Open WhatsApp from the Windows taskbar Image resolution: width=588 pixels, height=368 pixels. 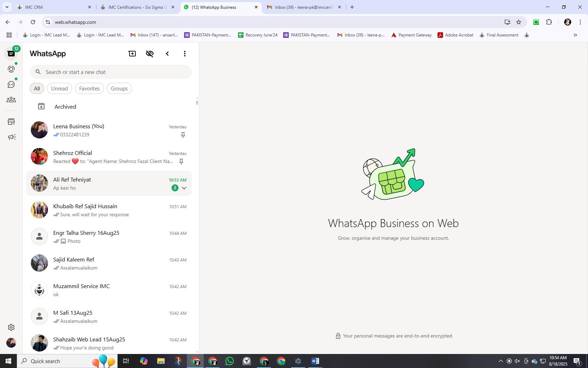tap(230, 361)
